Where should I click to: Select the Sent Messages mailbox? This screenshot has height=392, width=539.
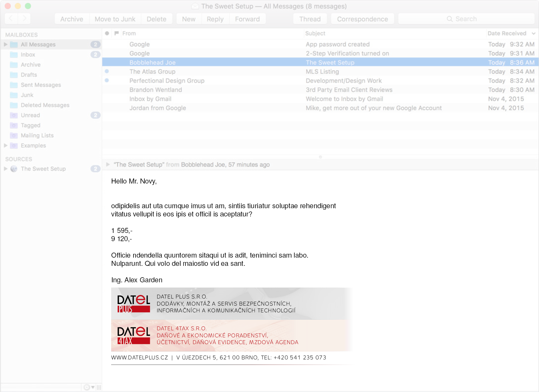click(51, 85)
